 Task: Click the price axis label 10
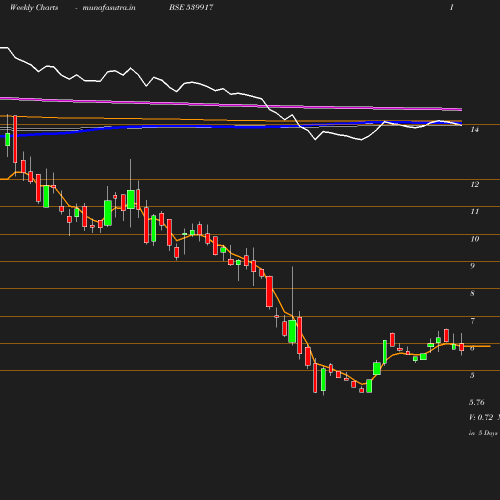pos(475,239)
